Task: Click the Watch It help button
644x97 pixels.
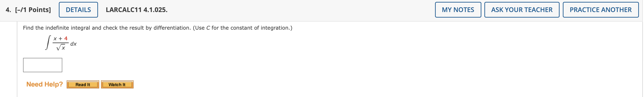Action: coord(117,84)
